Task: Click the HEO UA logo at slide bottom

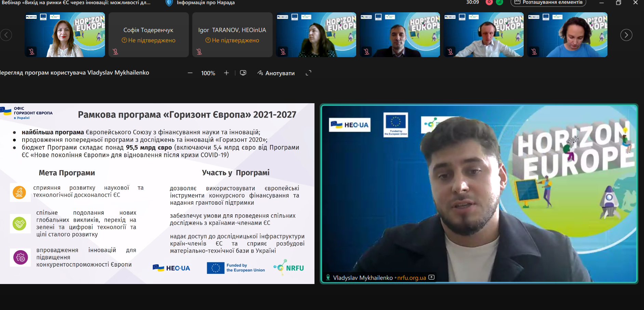Action: click(x=171, y=268)
